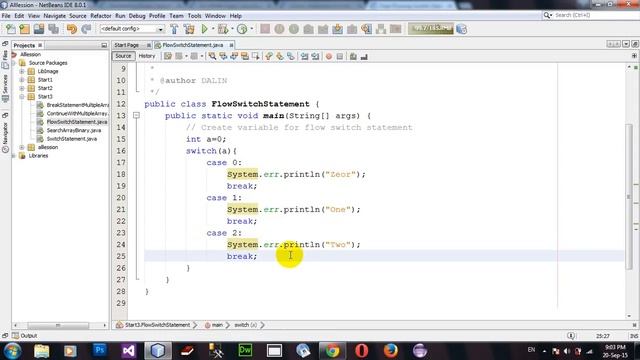Expand the allession package node
This screenshot has width=640, height=360.
22,147
